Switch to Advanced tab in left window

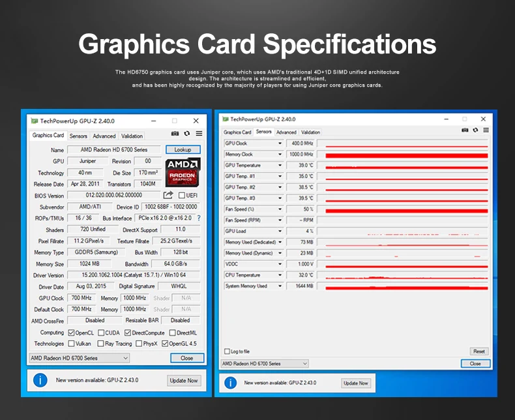(x=104, y=136)
